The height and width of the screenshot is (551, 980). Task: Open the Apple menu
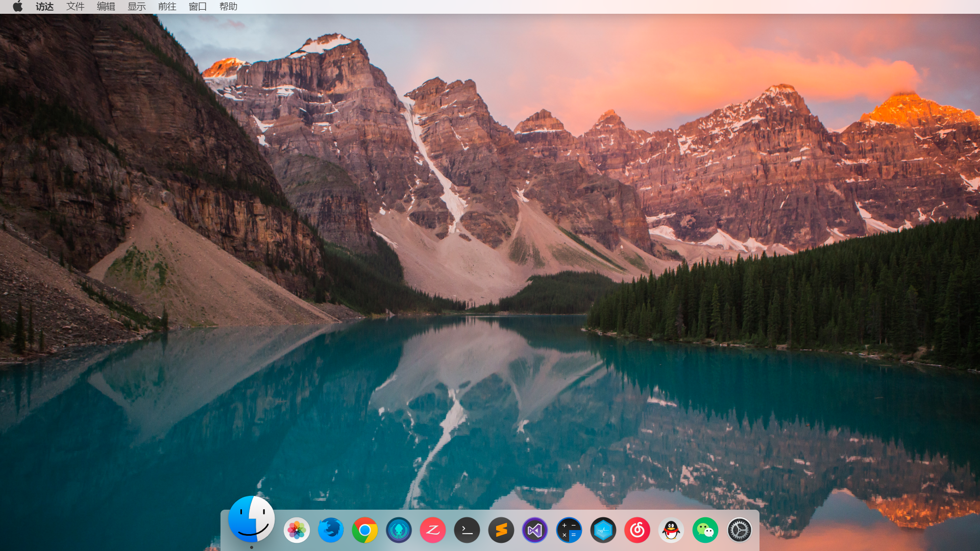17,7
